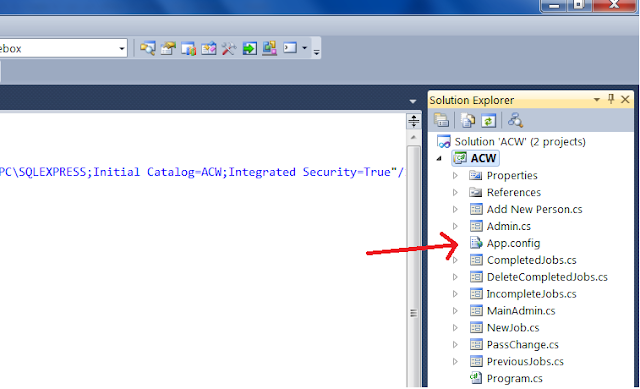Viewport: 640px width, 389px height.
Task: Close the Solution Explorer panel
Action: [x=625, y=99]
